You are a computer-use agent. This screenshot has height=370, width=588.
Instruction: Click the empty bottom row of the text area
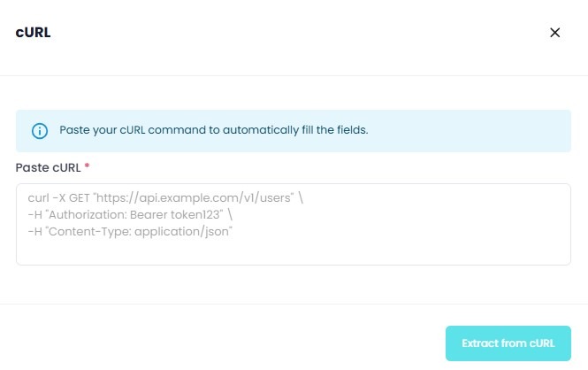tap(293, 251)
